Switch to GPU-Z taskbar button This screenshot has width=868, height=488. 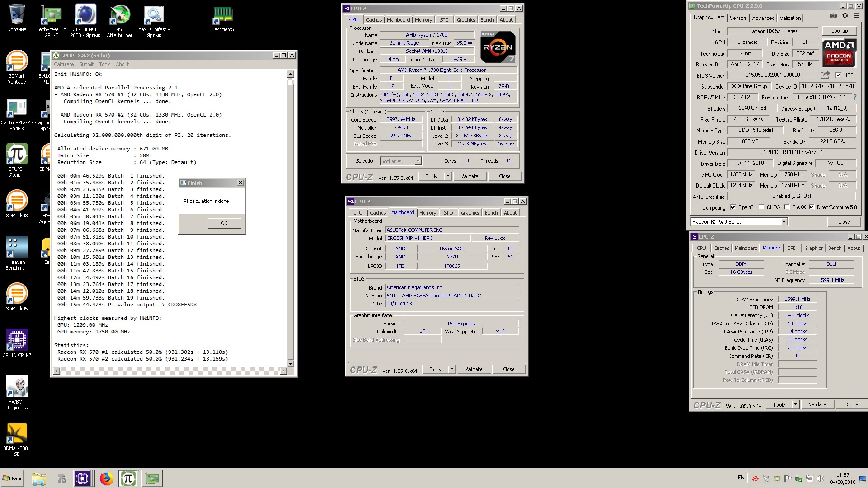tap(152, 478)
